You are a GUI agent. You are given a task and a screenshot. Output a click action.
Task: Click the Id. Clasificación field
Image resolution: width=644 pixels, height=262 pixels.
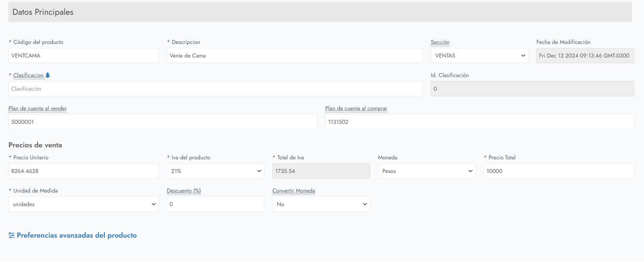click(x=532, y=89)
